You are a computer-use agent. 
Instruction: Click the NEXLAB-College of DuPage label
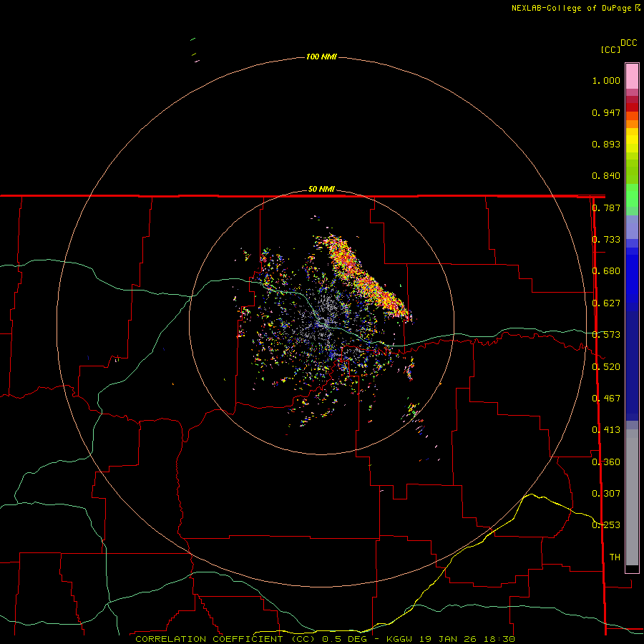(x=571, y=8)
